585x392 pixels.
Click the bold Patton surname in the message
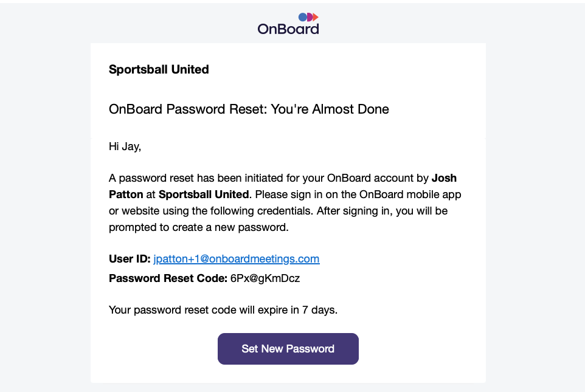click(x=125, y=195)
